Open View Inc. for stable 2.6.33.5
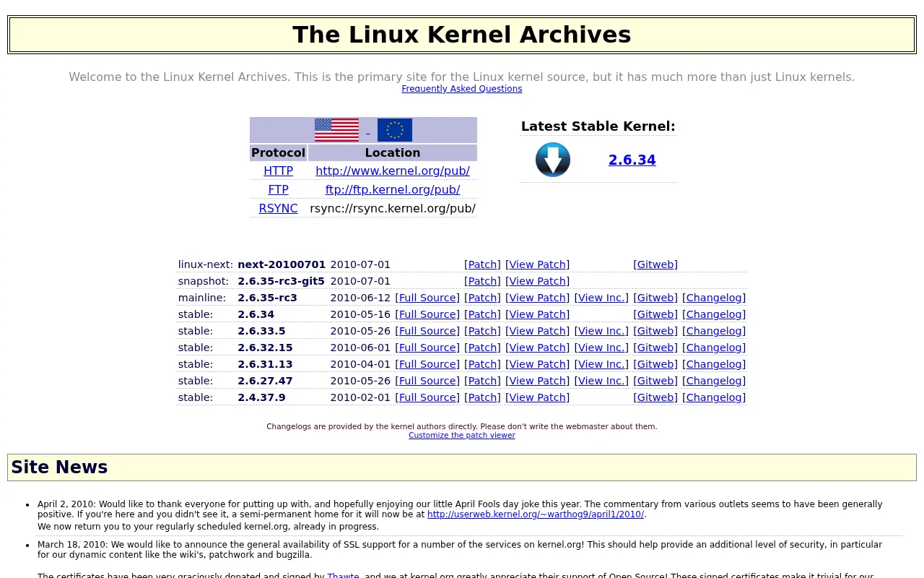Screen dimensions: 924x578 pos(601,331)
